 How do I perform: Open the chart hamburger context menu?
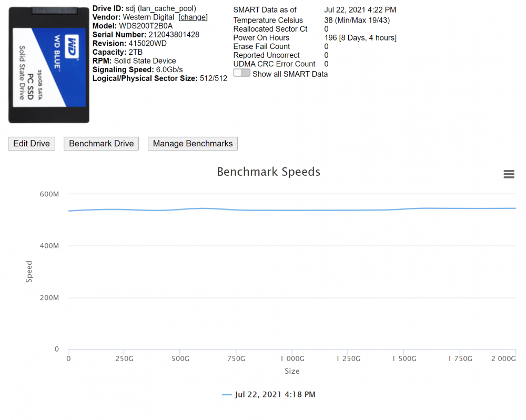(x=509, y=174)
